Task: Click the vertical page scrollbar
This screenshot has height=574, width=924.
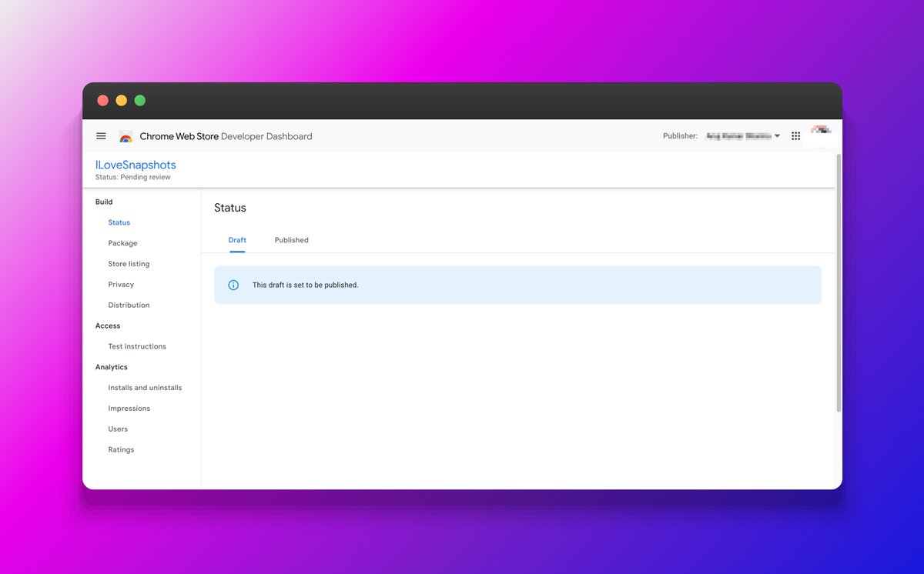Action: [x=839, y=282]
